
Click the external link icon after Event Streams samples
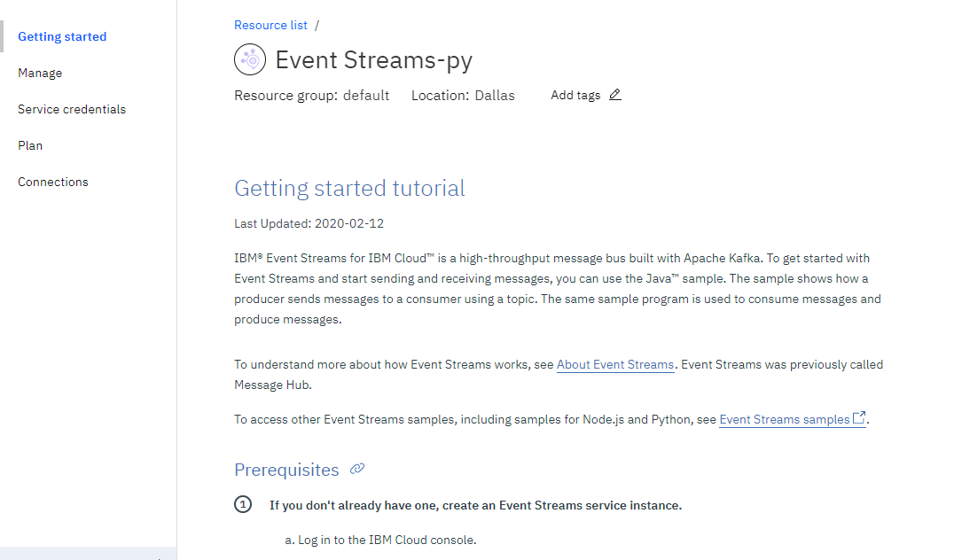click(x=856, y=417)
